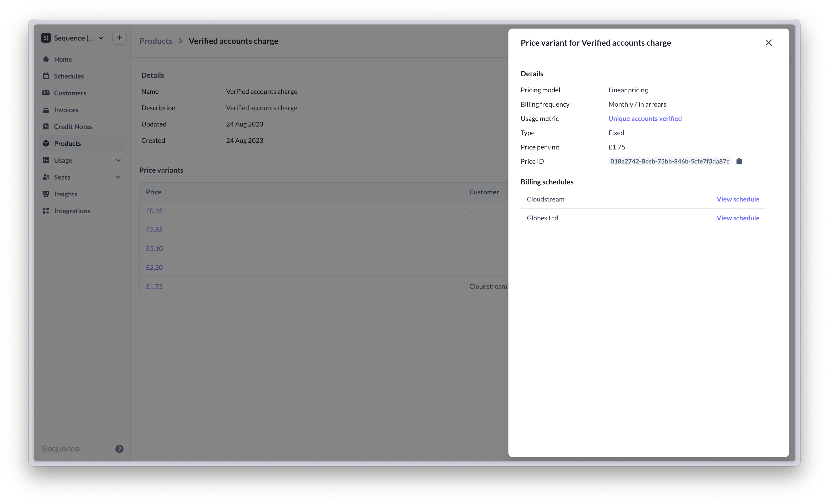Click the Customers card icon

pyautogui.click(x=46, y=93)
